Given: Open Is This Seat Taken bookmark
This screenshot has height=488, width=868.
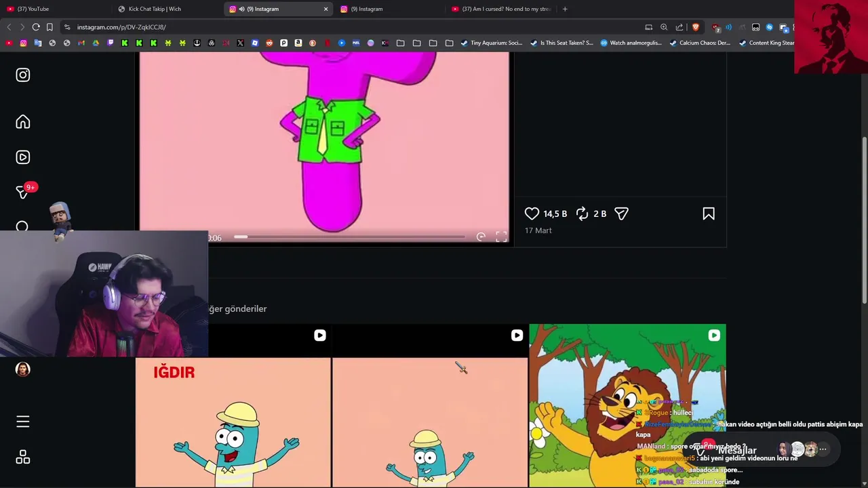Looking at the screenshot, I should [561, 43].
